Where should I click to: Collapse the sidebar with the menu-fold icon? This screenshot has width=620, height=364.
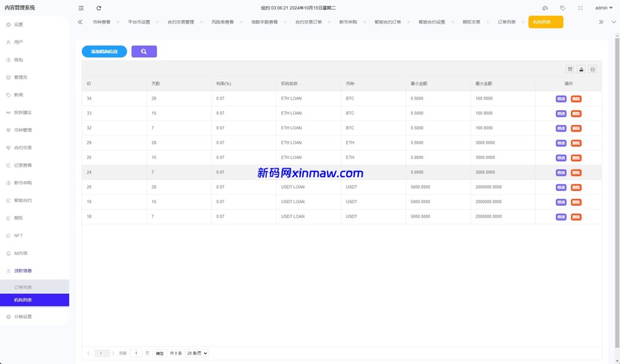pyautogui.click(x=81, y=8)
